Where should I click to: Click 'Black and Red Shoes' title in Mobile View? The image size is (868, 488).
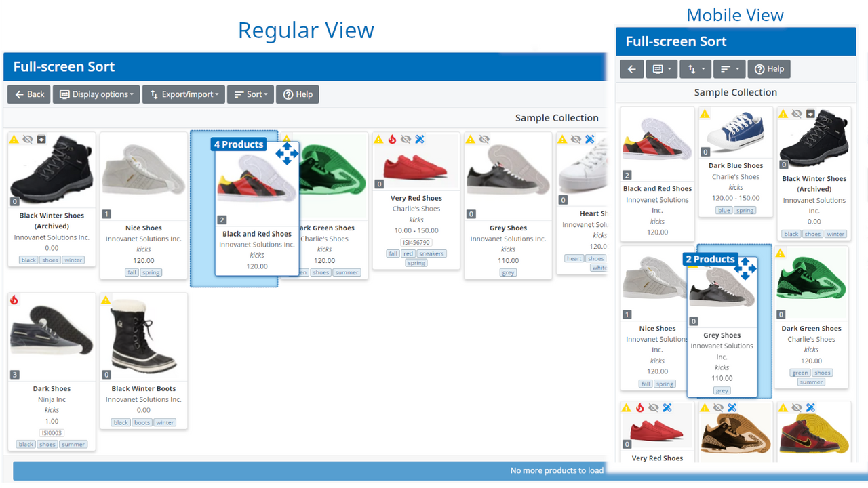657,188
